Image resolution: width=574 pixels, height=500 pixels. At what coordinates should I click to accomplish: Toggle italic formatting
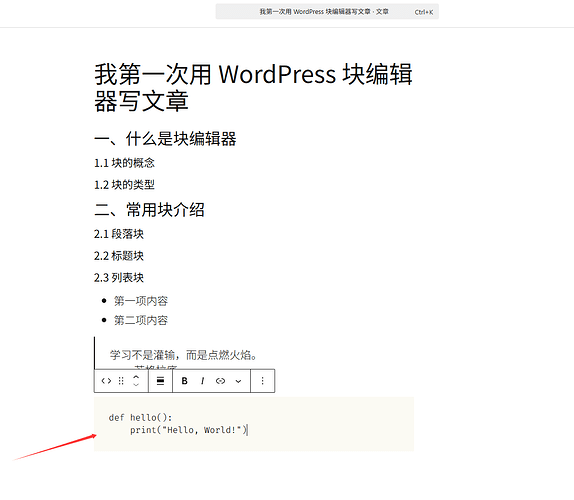pos(202,381)
